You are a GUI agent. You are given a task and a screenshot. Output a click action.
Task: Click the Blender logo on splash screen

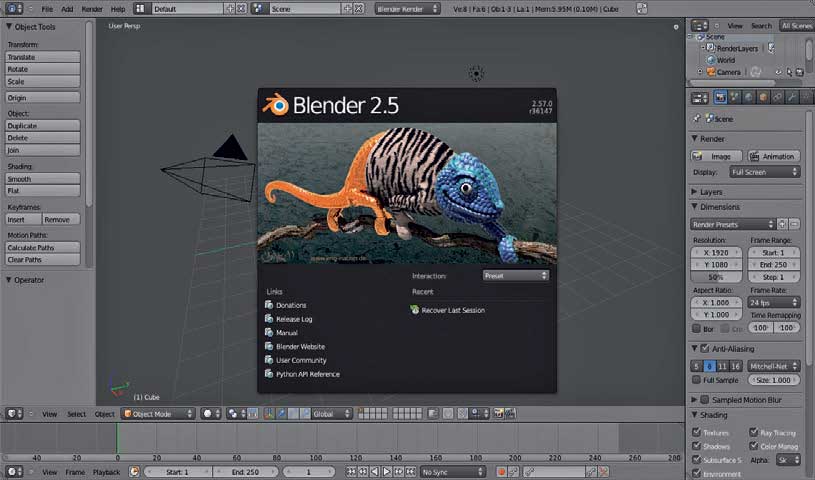[275, 105]
